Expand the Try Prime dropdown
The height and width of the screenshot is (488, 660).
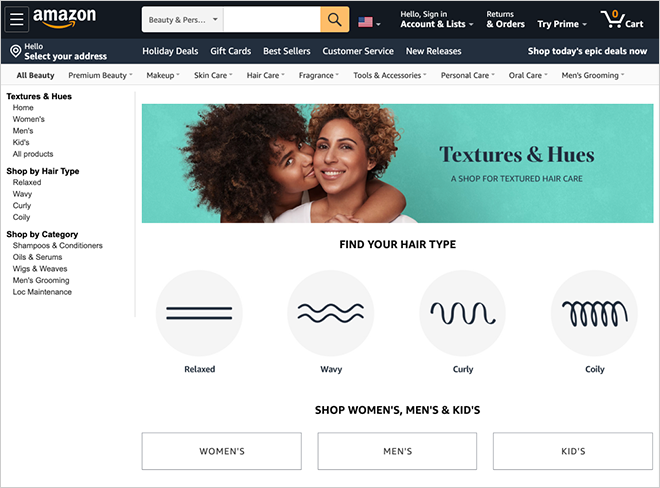pos(562,24)
